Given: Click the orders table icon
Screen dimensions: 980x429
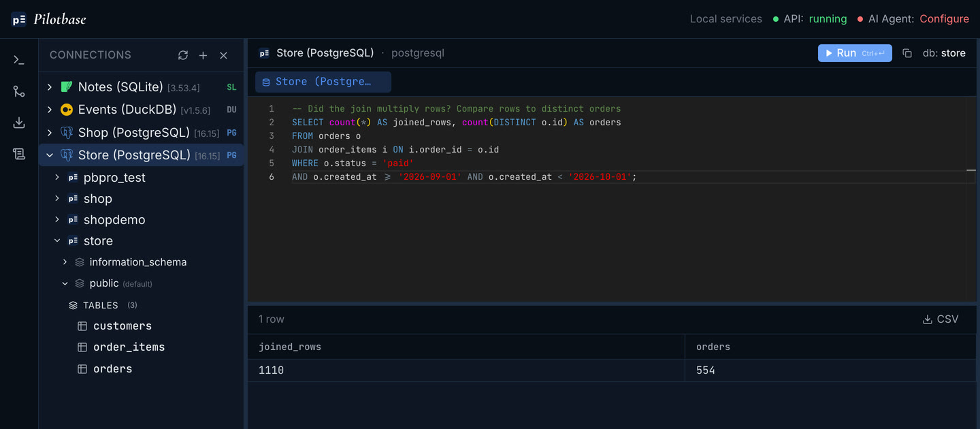Looking at the screenshot, I should coord(82,369).
